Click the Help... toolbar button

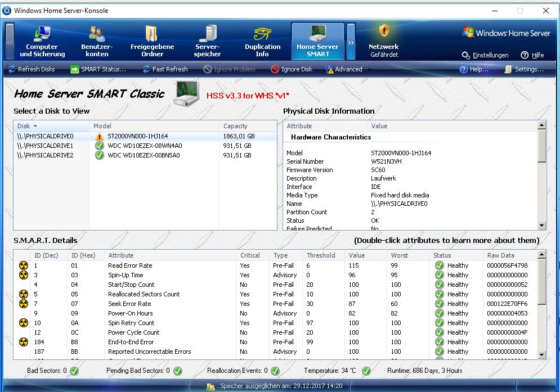[x=474, y=69]
